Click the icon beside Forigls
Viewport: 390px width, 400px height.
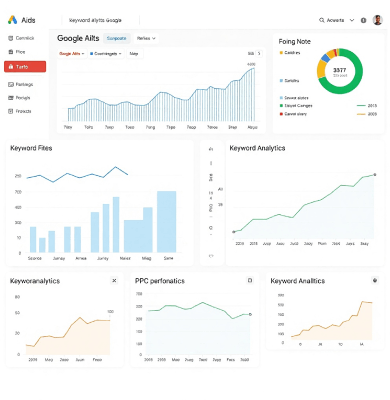[11, 98]
